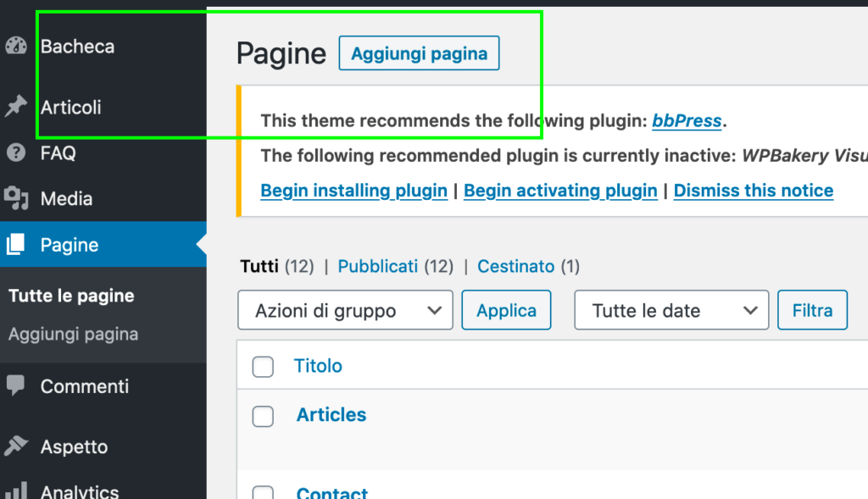
Task: Click the Bacheca dashboard gauge icon
Action: [x=16, y=47]
